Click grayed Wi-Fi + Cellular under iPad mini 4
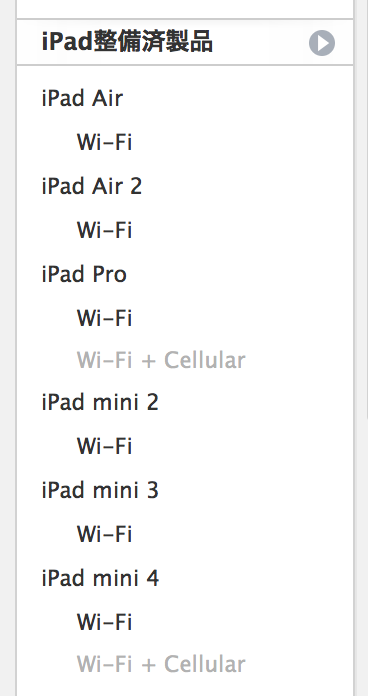 (161, 664)
